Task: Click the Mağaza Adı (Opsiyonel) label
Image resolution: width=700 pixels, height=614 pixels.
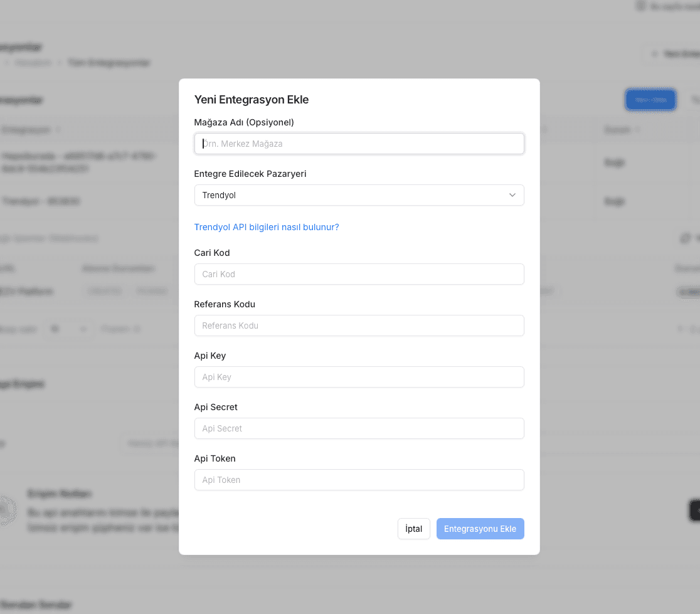Action: pos(244,122)
